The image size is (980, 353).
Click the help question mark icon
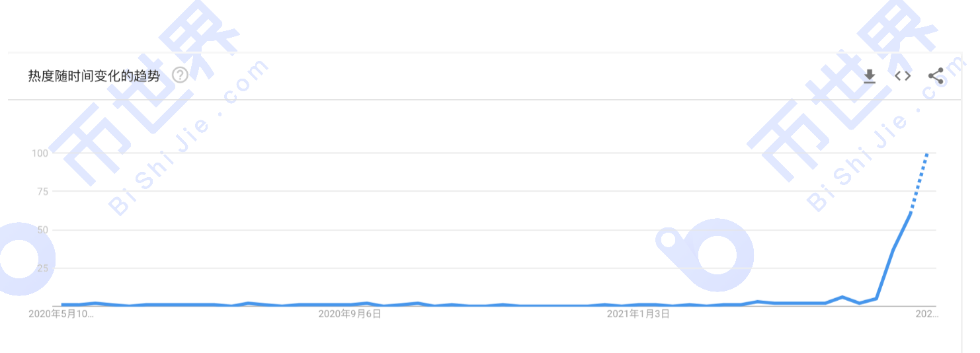click(x=180, y=75)
